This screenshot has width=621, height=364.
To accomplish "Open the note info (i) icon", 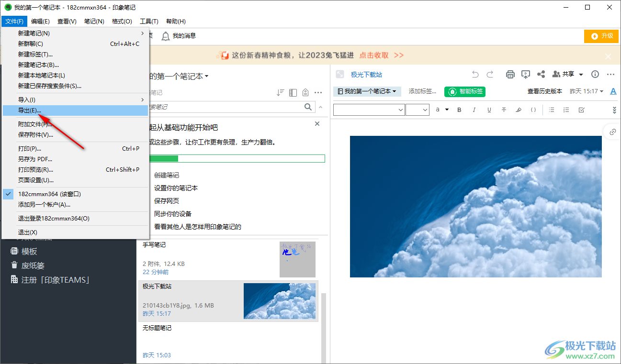I will pos(595,74).
